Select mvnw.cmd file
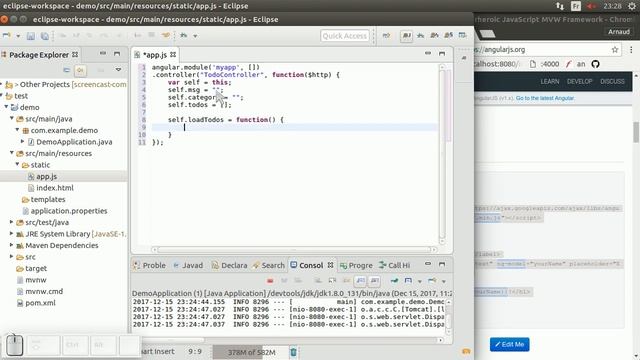This screenshot has height=360, width=640. click(44, 291)
